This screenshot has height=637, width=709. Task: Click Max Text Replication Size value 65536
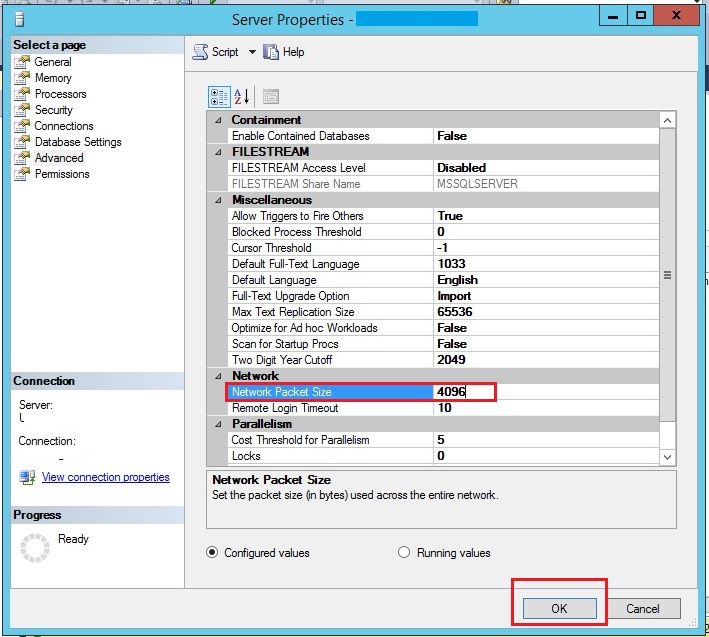click(x=454, y=312)
